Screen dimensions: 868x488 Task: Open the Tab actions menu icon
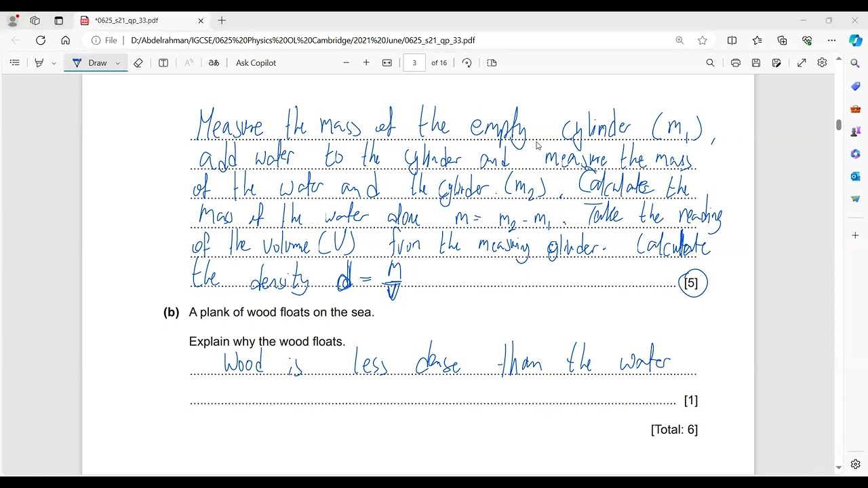click(58, 20)
